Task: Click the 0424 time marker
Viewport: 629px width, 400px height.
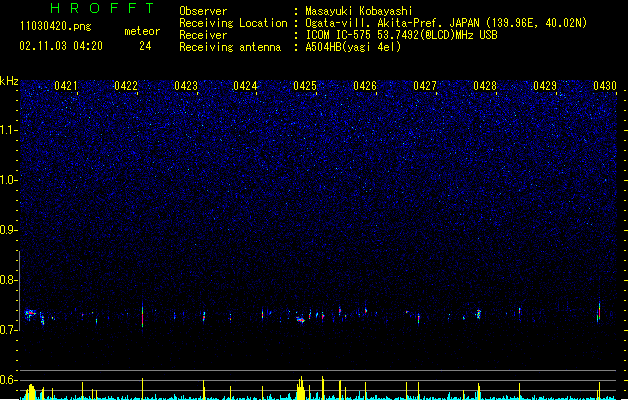Action: 245,86
